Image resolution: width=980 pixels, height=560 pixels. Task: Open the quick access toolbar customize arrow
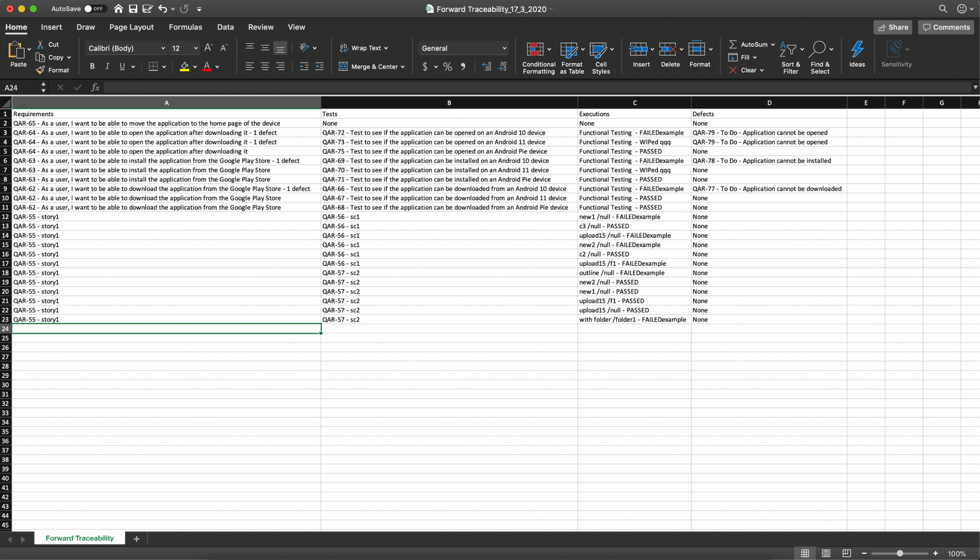click(x=199, y=9)
